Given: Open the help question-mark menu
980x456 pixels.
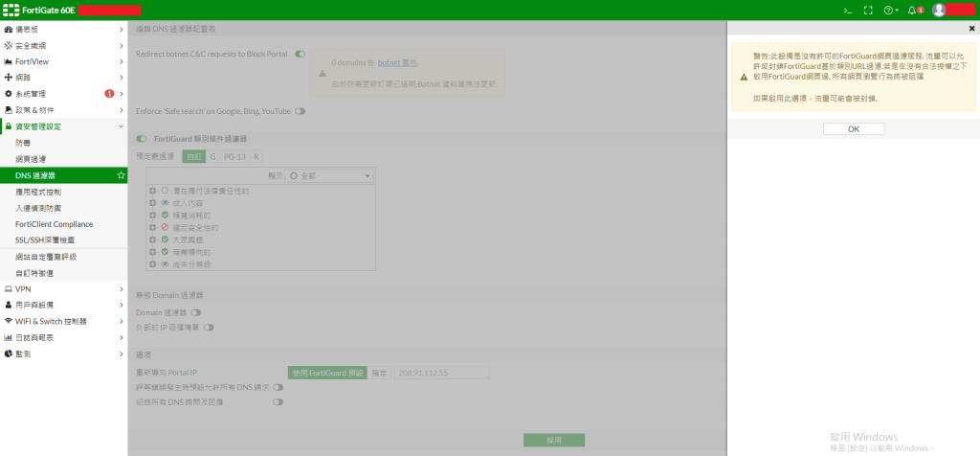Looking at the screenshot, I should point(891,10).
